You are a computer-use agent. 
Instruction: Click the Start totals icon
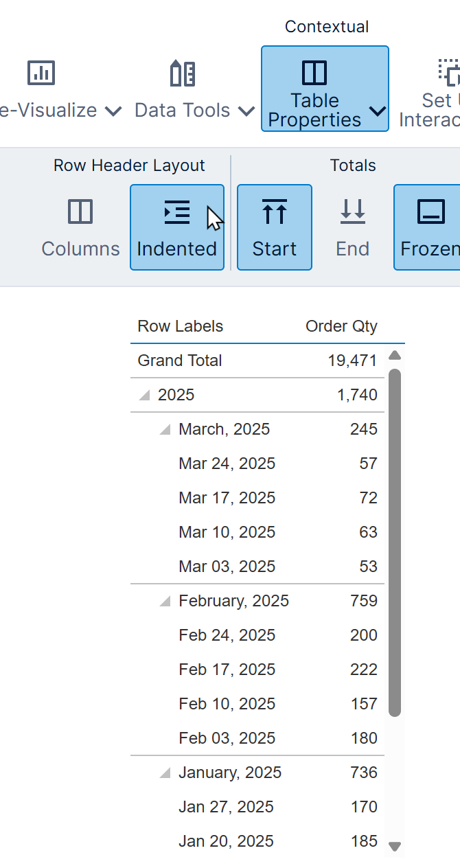tap(274, 213)
